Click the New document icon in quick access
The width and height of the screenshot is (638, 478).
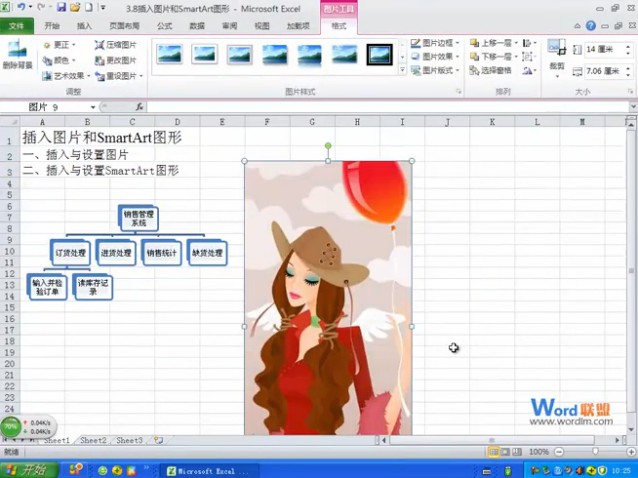[88, 7]
